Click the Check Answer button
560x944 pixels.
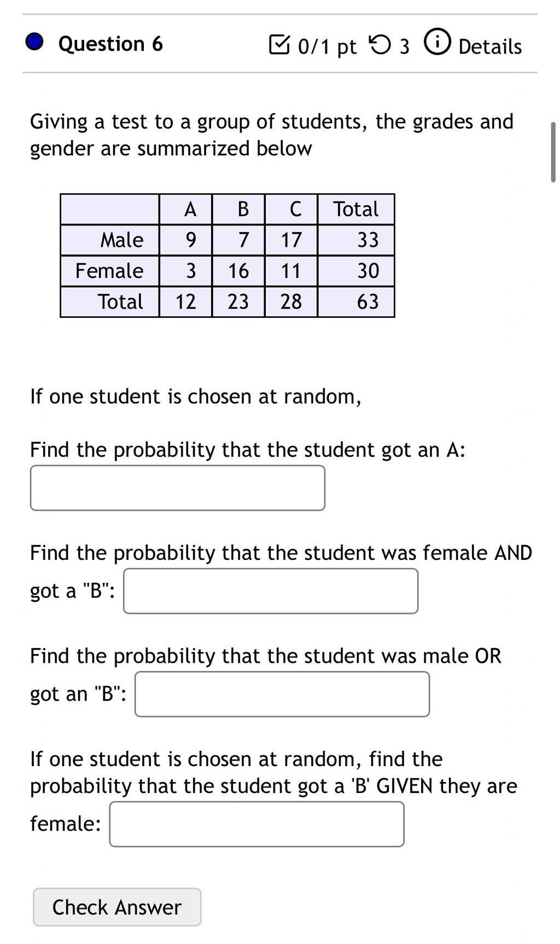pyautogui.click(x=117, y=907)
